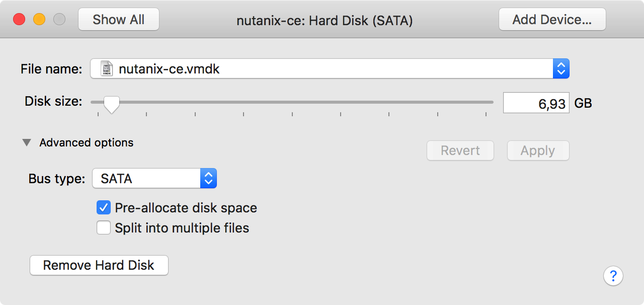Click the help question mark icon
Screen dimensions: 644x305
point(613,276)
